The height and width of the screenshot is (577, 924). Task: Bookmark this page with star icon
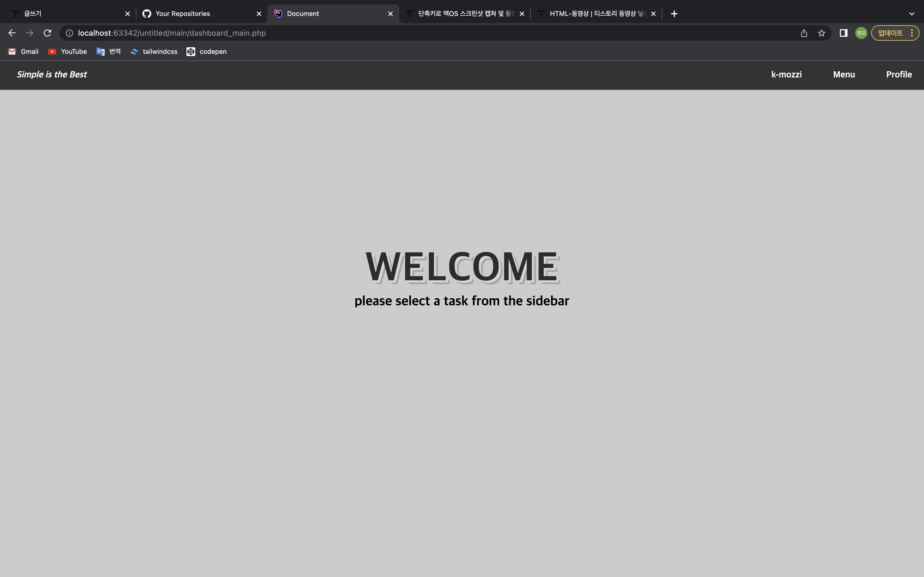[x=821, y=33]
